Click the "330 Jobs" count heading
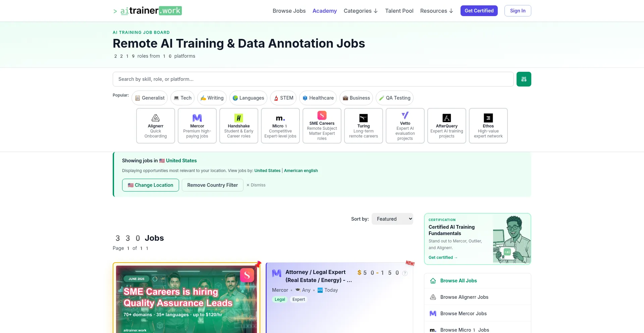Screen dimensions: 644x333 pos(139,238)
